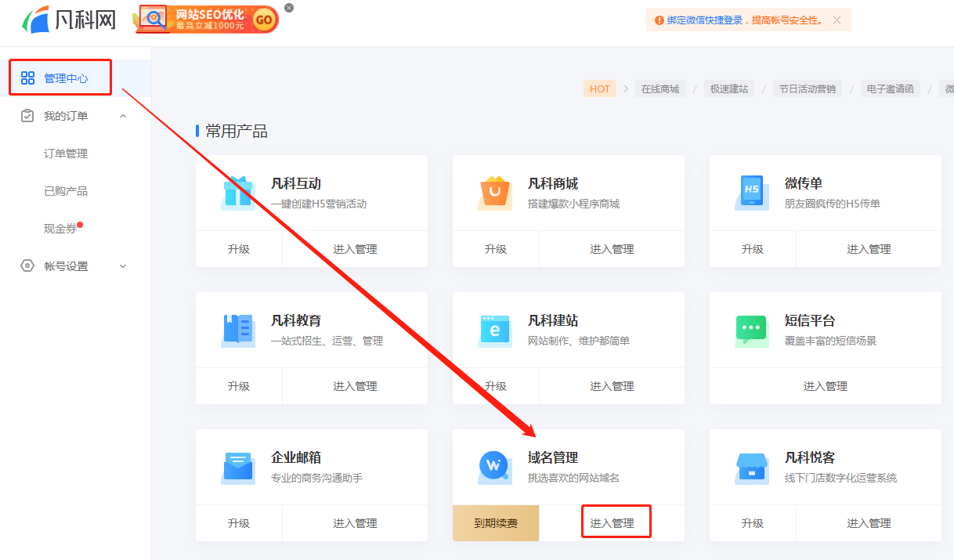The height and width of the screenshot is (560, 954).
Task: Open the 节日活动营销 quick link
Action: [807, 89]
